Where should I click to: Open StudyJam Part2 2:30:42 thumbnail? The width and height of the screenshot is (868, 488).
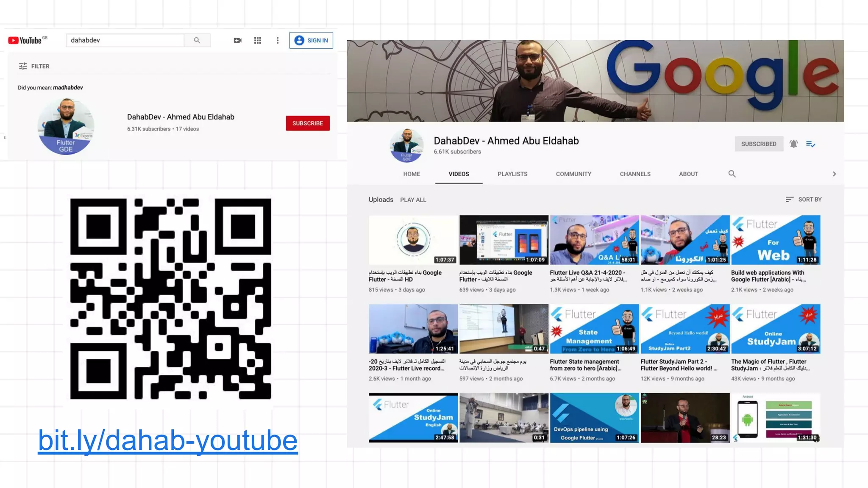685,329
